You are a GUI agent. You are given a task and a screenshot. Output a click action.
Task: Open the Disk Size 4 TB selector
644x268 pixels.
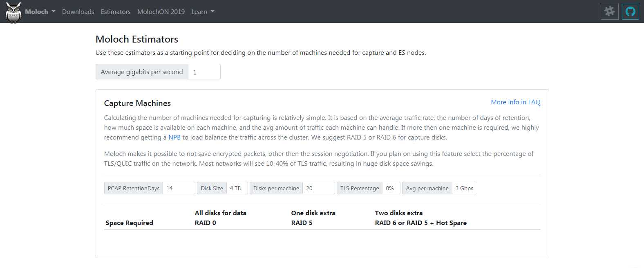pos(237,188)
